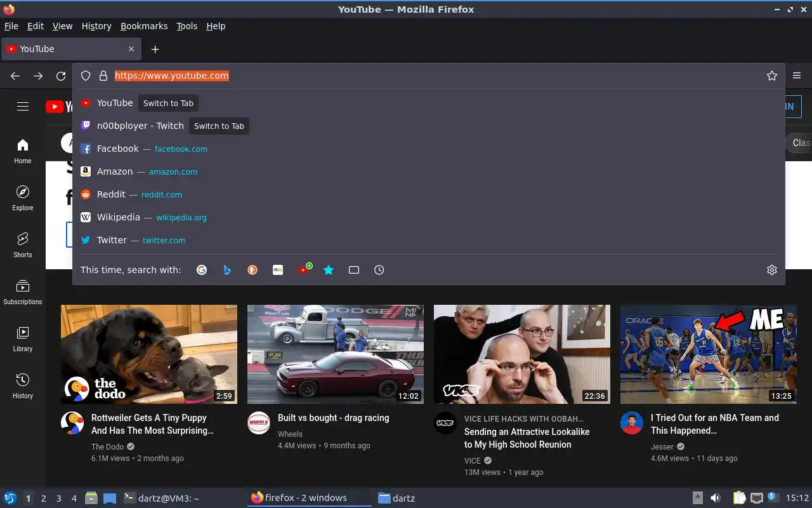Search with DuckDuckGo this time
The image size is (812, 508).
tap(252, 270)
